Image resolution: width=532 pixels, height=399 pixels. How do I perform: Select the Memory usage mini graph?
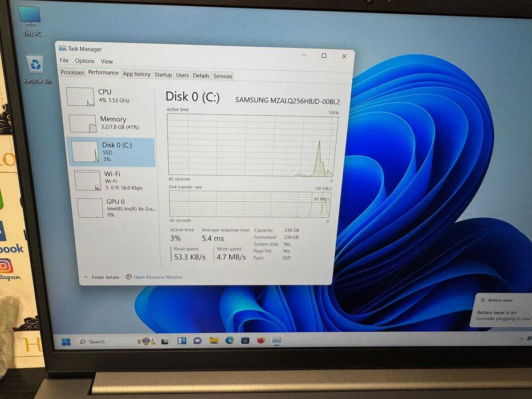point(83,123)
